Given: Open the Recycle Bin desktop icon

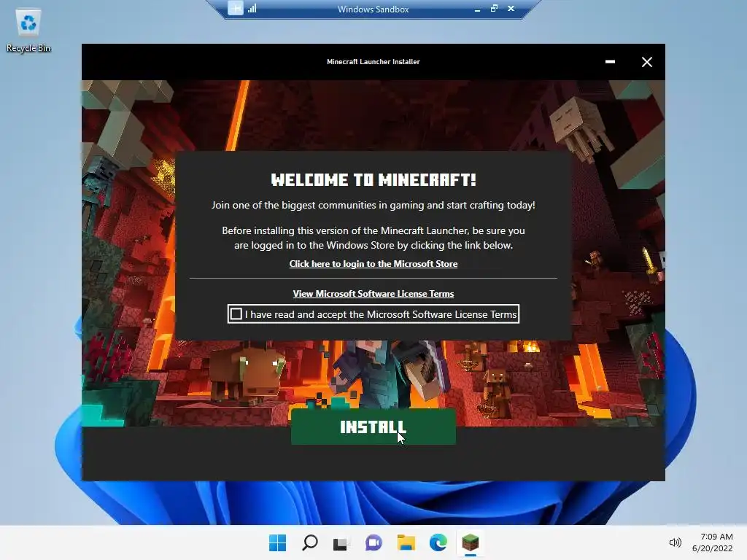Looking at the screenshot, I should 28,31.
